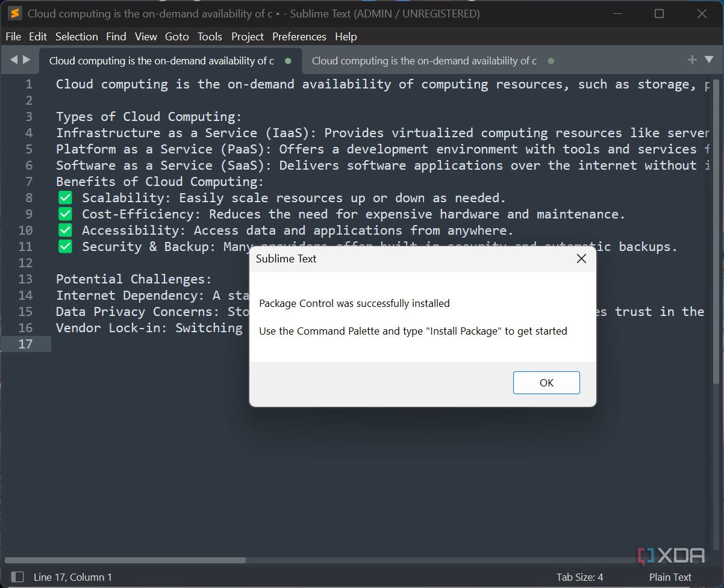Screen dimensions: 724x588
Task: Open the Find menu
Action: click(116, 37)
